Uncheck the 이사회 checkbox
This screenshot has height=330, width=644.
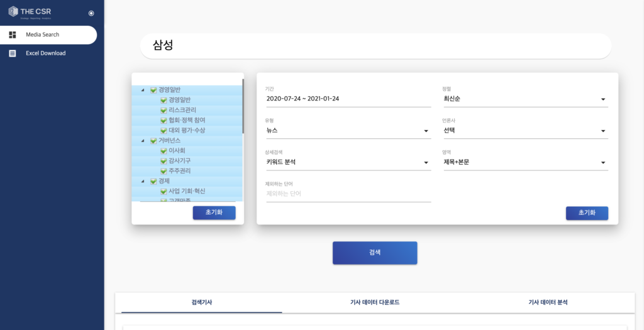164,151
